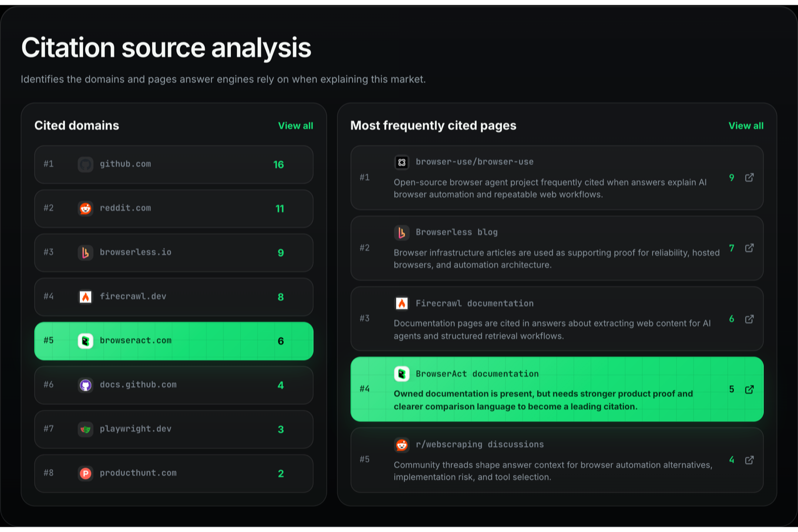Screen dimensions: 798x532
Task: Select the producthunt.com domain name
Action: click(x=138, y=473)
